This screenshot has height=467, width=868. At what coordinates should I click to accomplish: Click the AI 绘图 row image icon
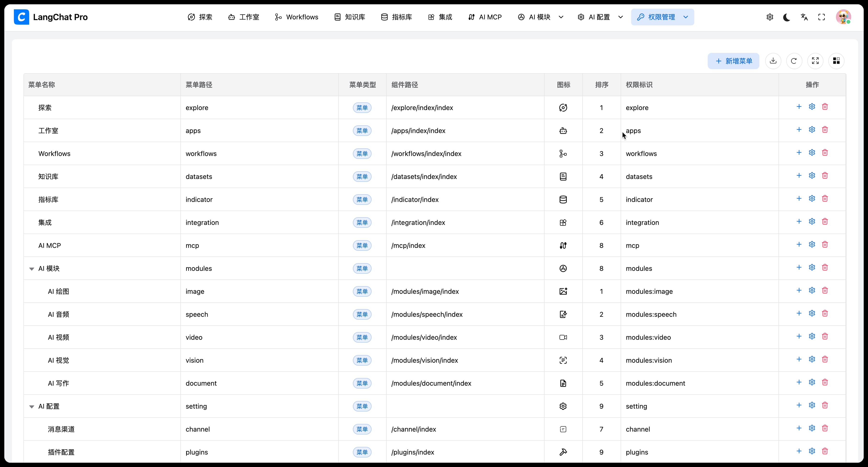point(563,291)
